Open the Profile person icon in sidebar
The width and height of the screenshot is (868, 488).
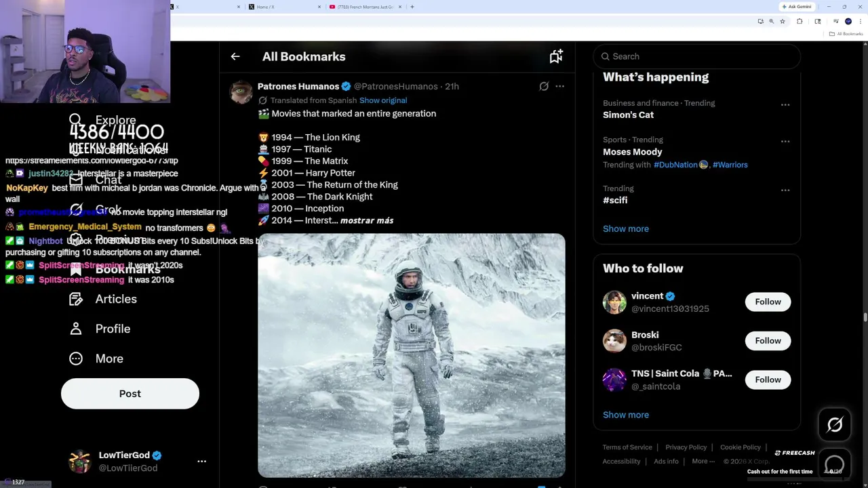click(76, 329)
